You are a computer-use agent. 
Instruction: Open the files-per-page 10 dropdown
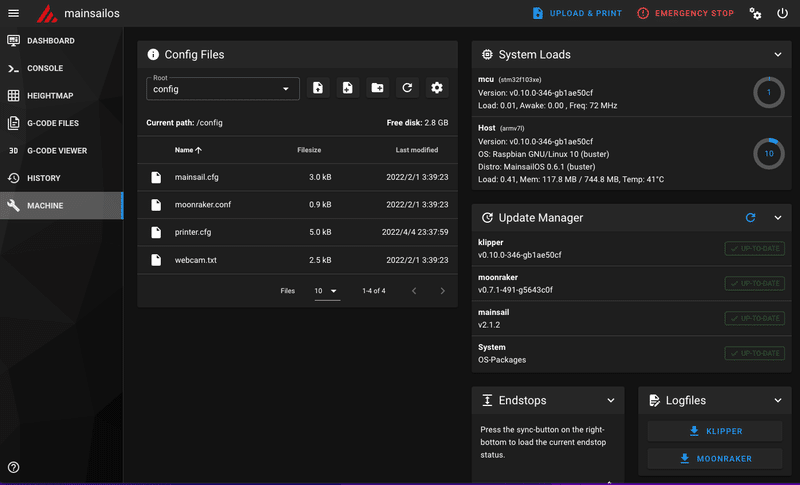(x=327, y=291)
